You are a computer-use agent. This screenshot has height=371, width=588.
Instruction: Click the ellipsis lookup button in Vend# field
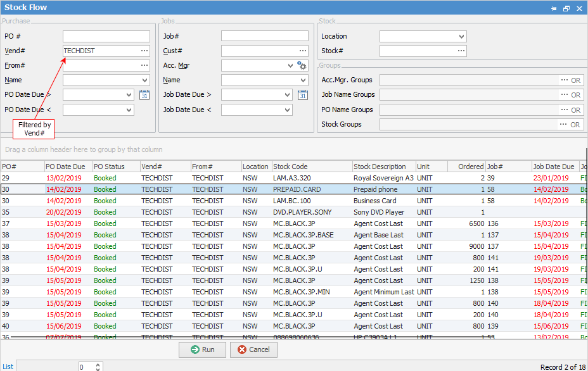(x=144, y=51)
